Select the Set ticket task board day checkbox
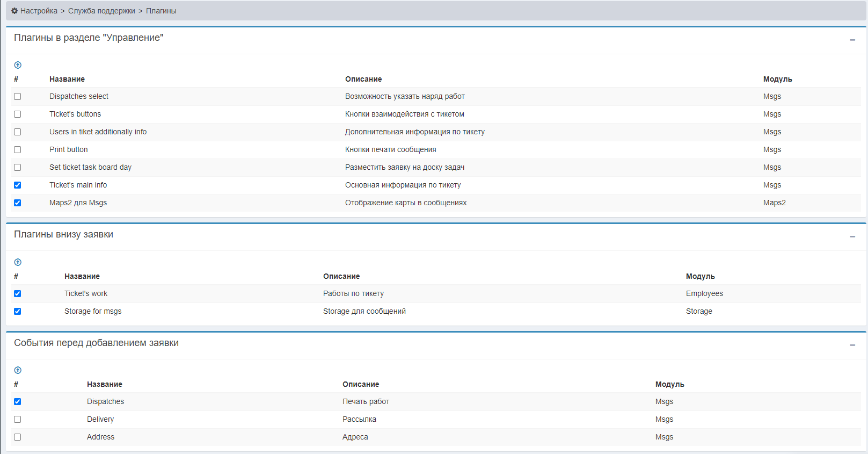The width and height of the screenshot is (868, 454). click(x=18, y=168)
